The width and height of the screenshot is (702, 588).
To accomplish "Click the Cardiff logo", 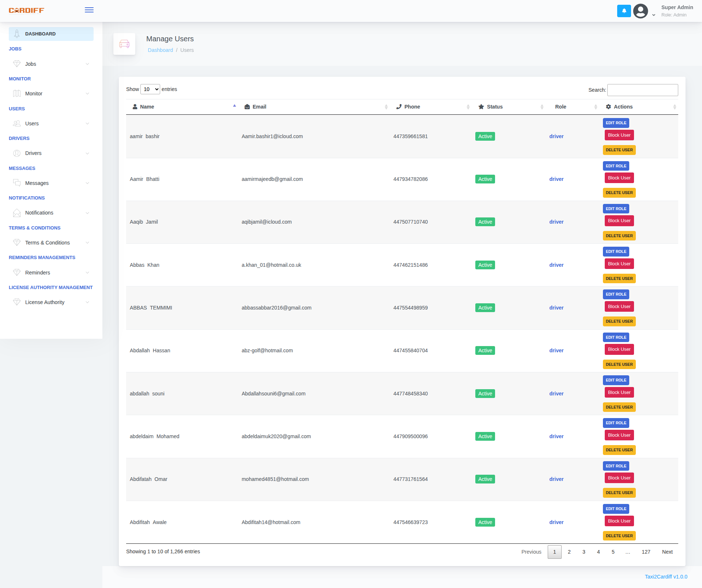I will coord(26,10).
